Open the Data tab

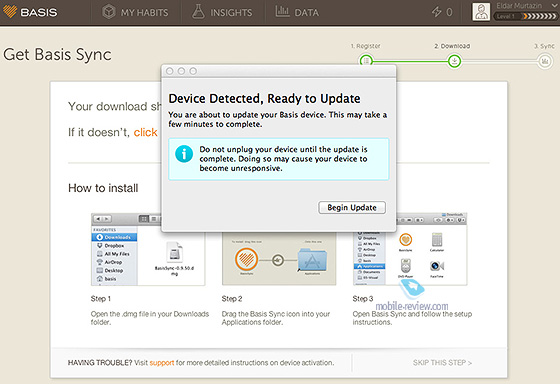[x=297, y=12]
